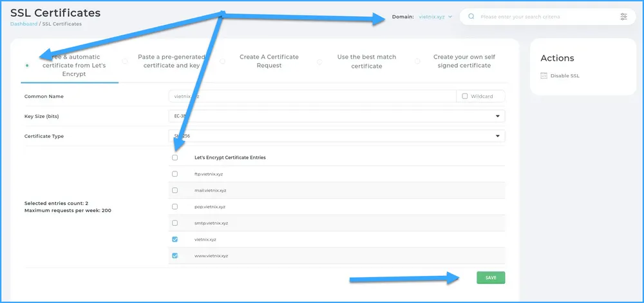Click the SSL Certificates breadcrumb text
The image size is (644, 303).
coord(62,24)
